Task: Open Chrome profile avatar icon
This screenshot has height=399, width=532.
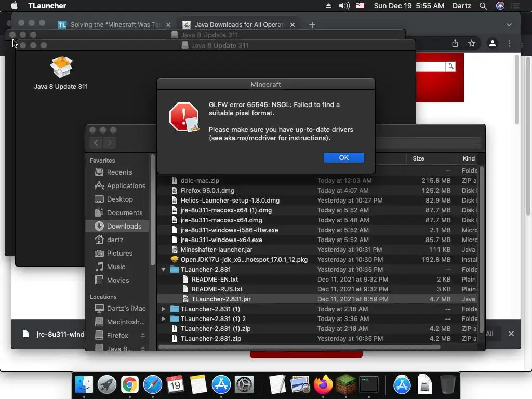Action: (493, 44)
